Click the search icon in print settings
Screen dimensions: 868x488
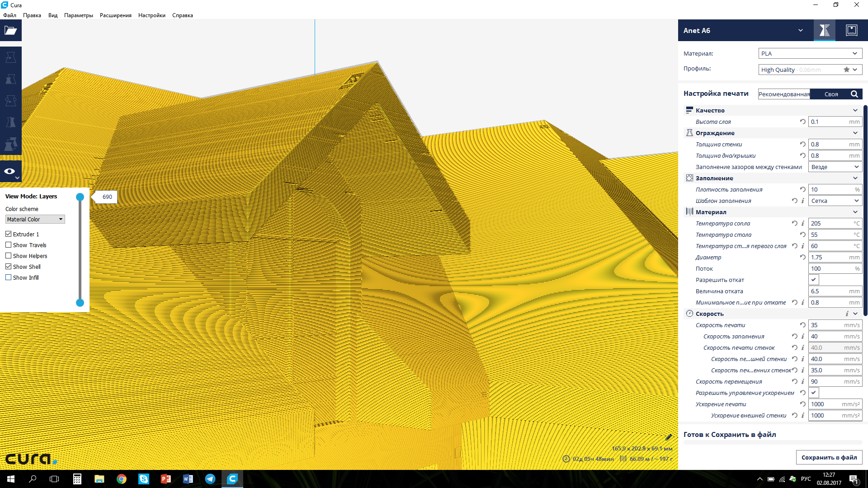(854, 94)
